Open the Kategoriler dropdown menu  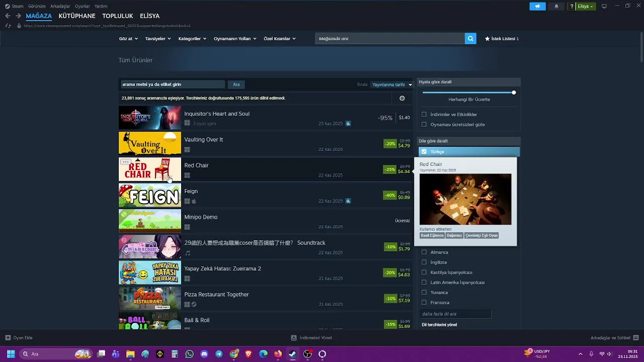192,39
